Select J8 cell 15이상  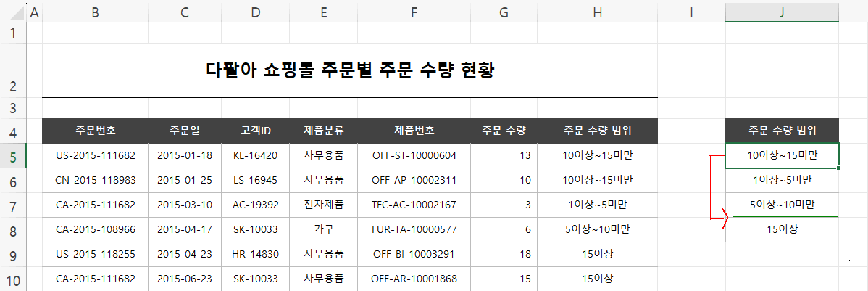pyautogui.click(x=782, y=229)
